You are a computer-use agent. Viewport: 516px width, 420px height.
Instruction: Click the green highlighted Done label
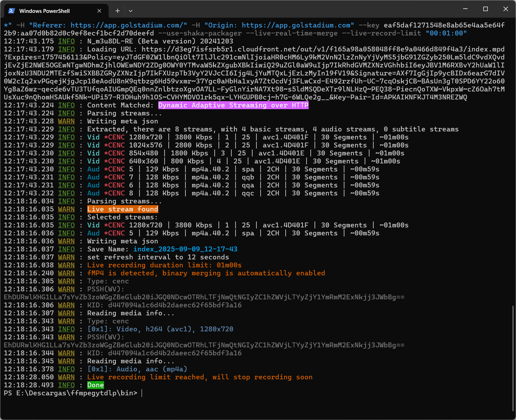pyautogui.click(x=95, y=385)
